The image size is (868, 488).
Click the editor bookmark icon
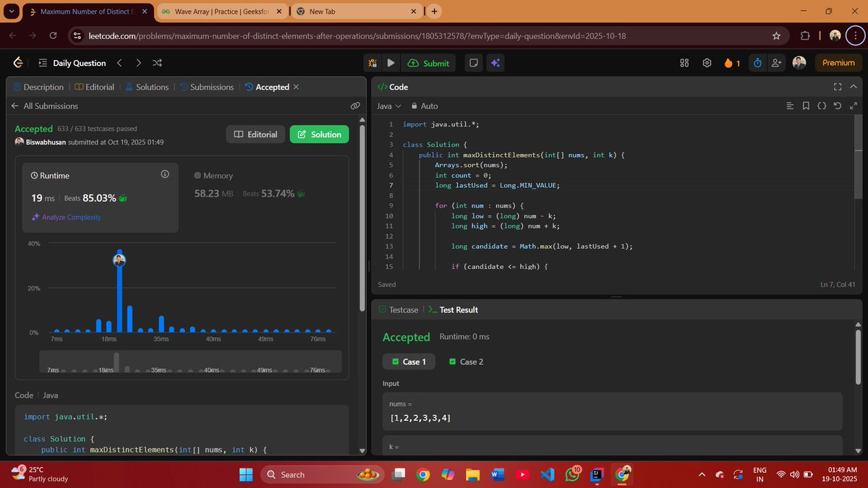click(806, 106)
